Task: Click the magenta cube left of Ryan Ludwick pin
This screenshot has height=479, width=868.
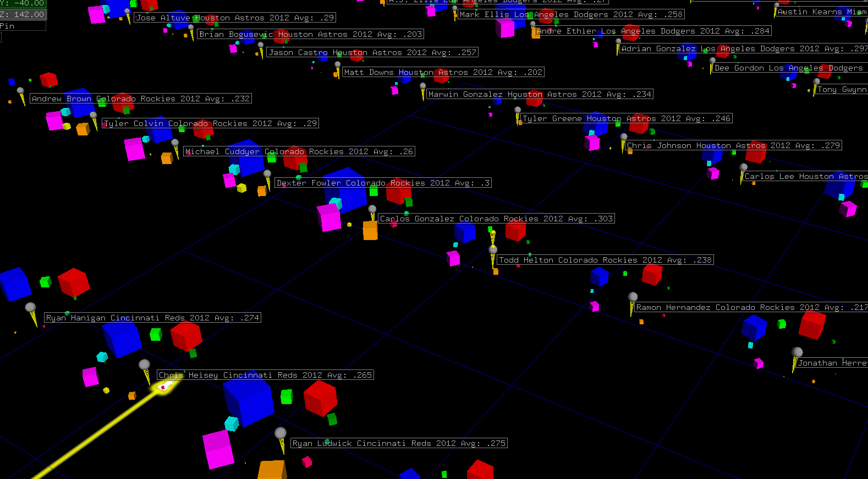Action: coord(218,448)
